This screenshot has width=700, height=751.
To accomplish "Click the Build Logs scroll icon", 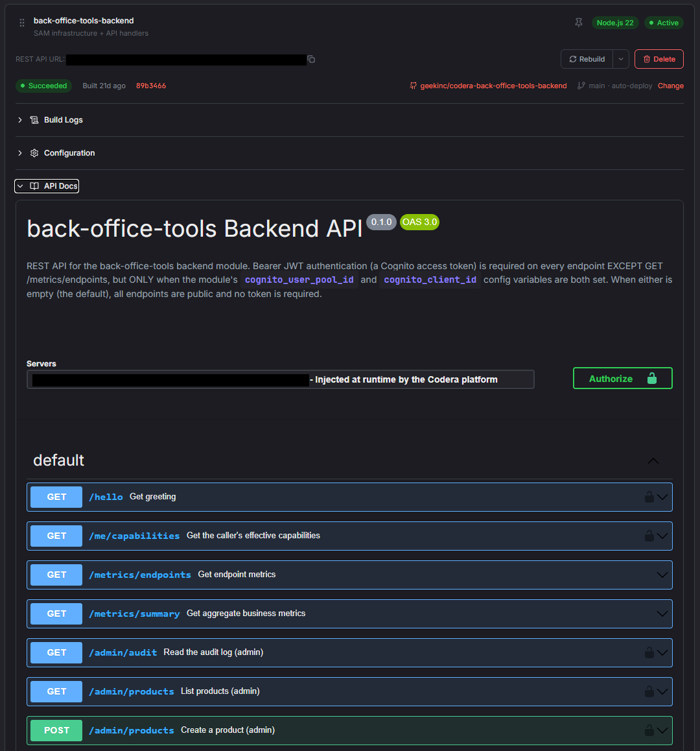I will point(34,120).
